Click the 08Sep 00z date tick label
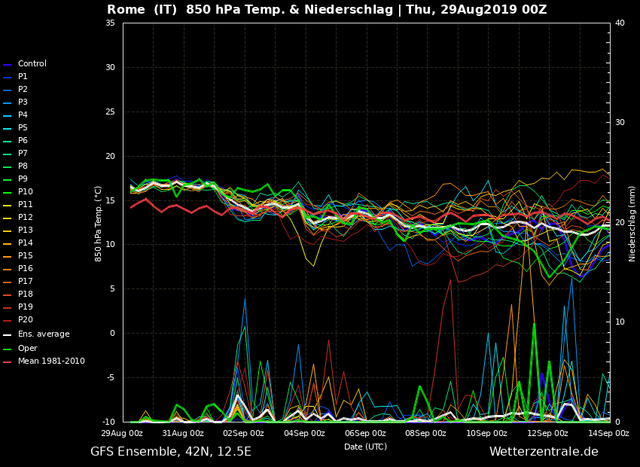The width and height of the screenshot is (640, 467). 427,434
